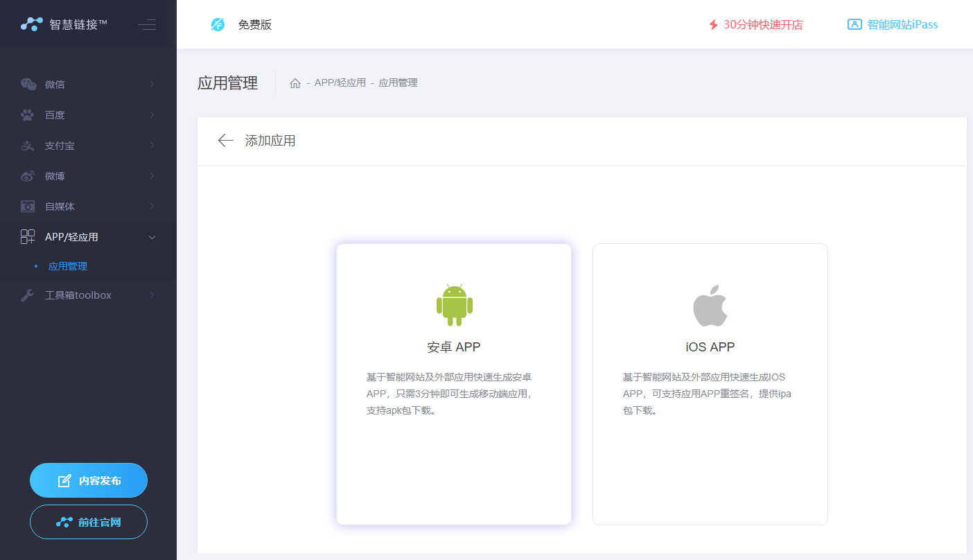
Task: Expand the 百度 menu chevron
Action: (152, 115)
